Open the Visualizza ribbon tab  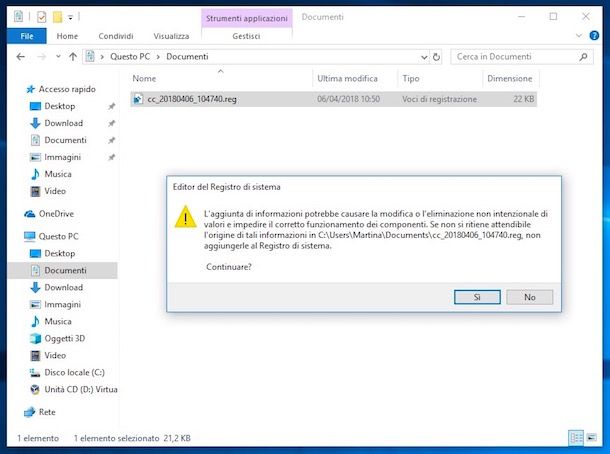(x=171, y=36)
